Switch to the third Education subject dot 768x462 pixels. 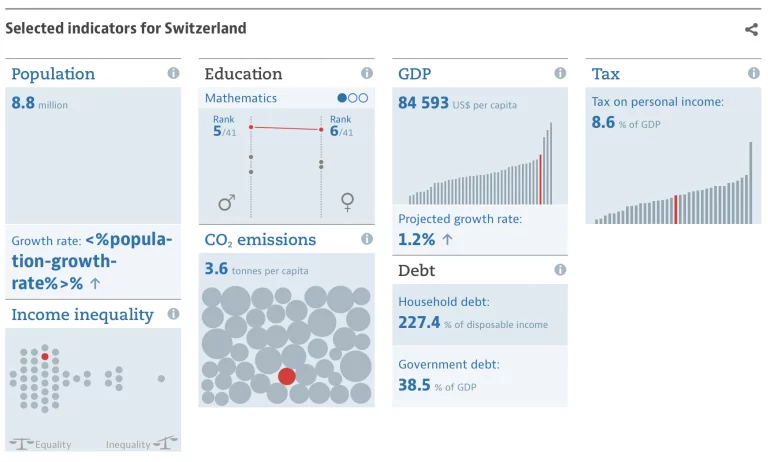click(x=364, y=99)
